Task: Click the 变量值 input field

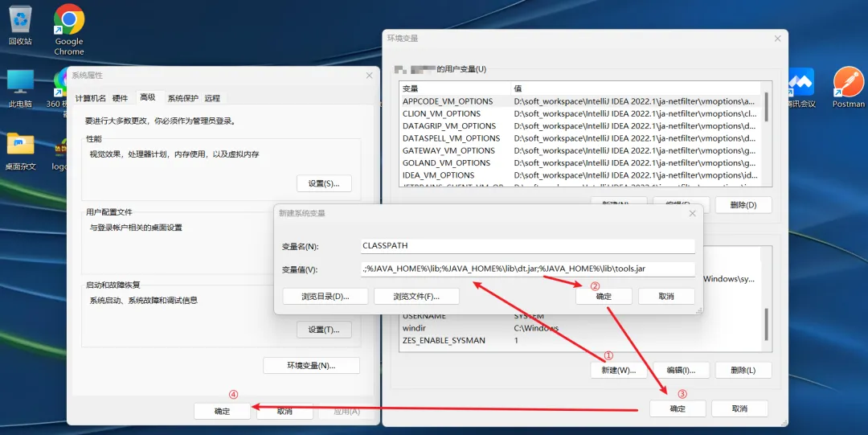Action: pyautogui.click(x=527, y=269)
